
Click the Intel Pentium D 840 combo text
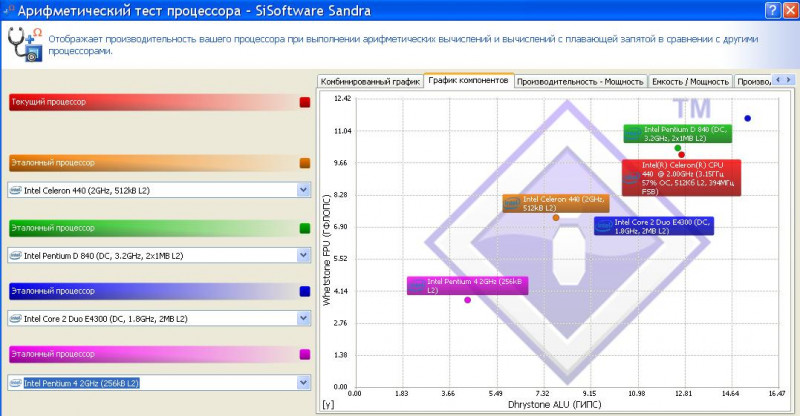click(x=103, y=256)
